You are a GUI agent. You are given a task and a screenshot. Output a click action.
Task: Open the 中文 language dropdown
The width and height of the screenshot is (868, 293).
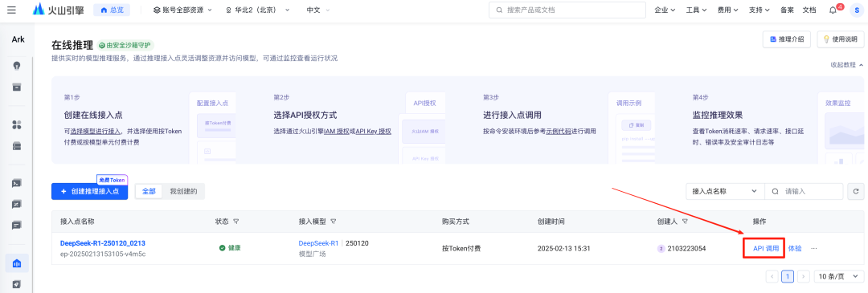pyautogui.click(x=317, y=10)
